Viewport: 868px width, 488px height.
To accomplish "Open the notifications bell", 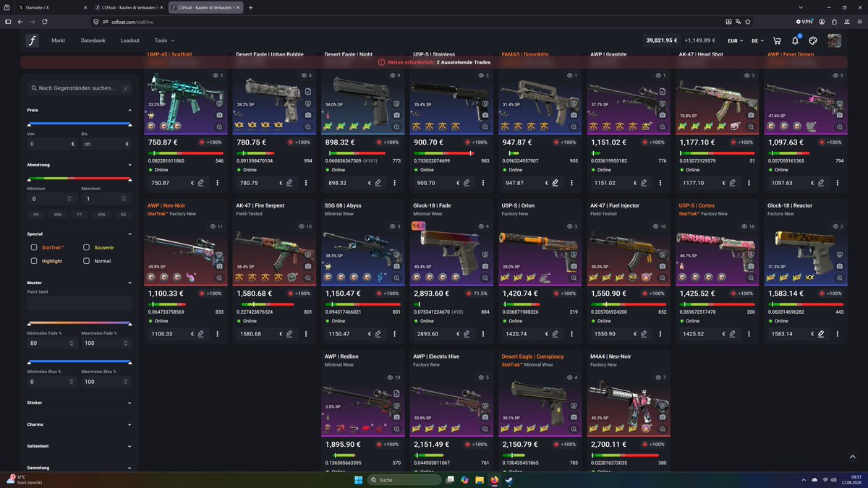I will tap(795, 40).
